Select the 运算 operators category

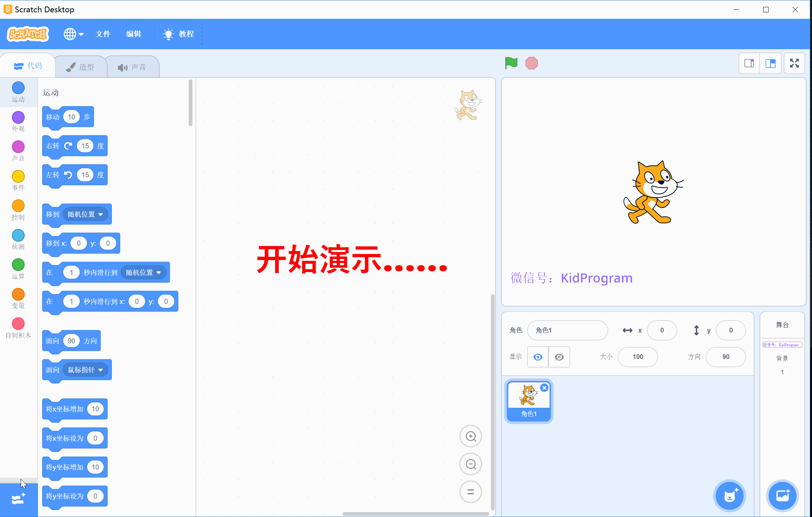pyautogui.click(x=18, y=269)
